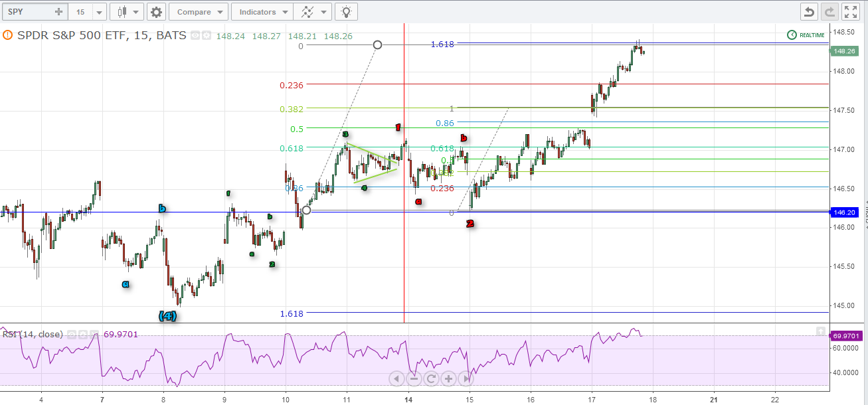Click the green 0.5 Fibonacci level label

(x=297, y=129)
